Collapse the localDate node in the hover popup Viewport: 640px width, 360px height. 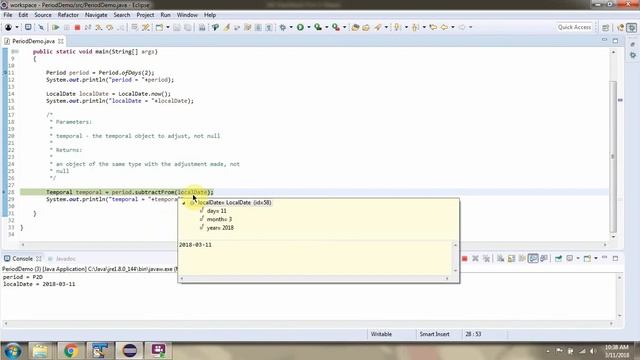coord(184,202)
